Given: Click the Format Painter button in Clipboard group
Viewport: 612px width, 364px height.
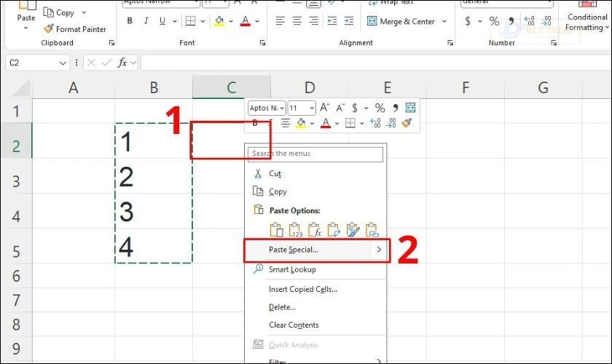Looking at the screenshot, I should click(74, 29).
